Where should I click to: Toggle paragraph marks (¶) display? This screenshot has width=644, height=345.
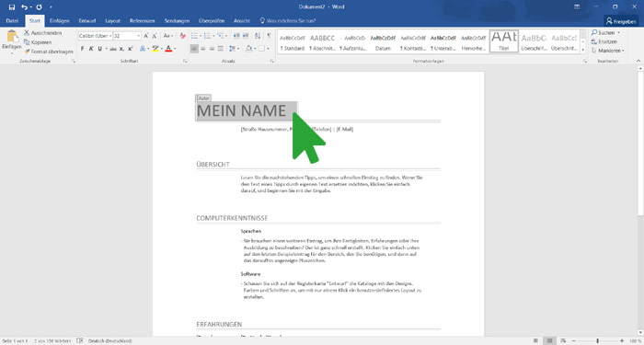tap(269, 36)
